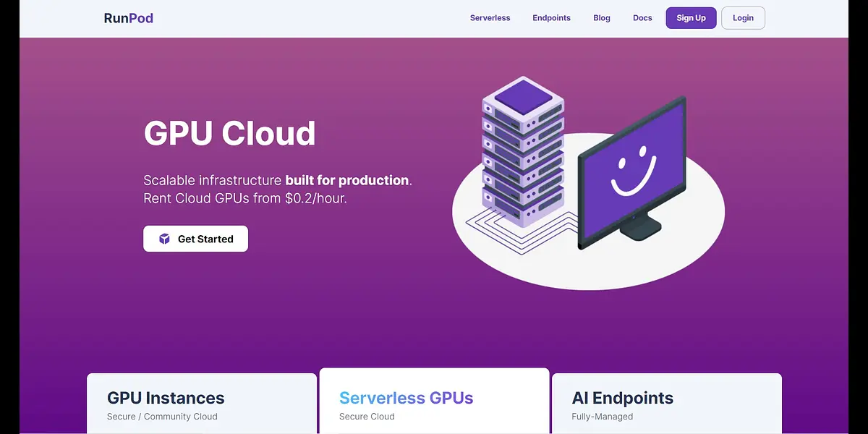Viewport: 868px width, 434px height.
Task: Open the Serverless navigation link
Action: pyautogui.click(x=490, y=18)
